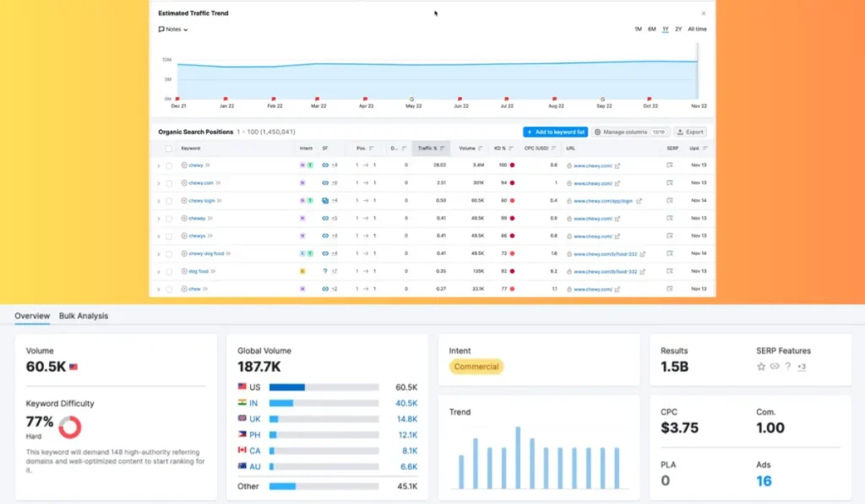Tick the checkbox for the chewy row
Viewport: 865px width, 504px height.
(169, 165)
